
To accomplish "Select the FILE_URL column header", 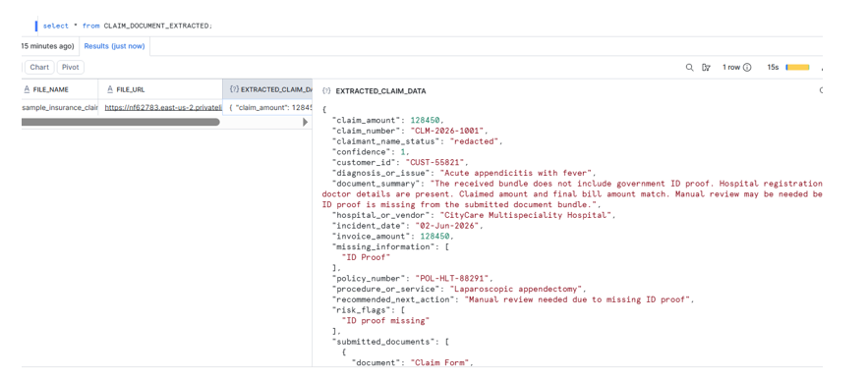I will [160, 89].
